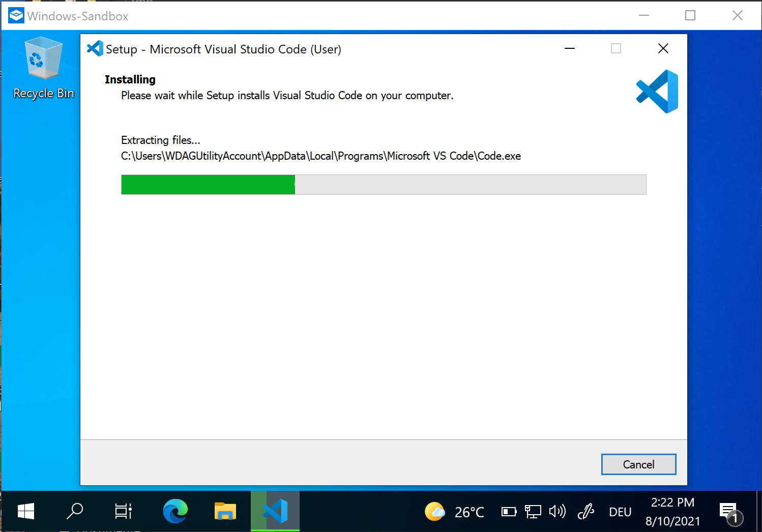762x532 pixels.
Task: Open the clock showing 2:22 PM
Action: click(x=672, y=512)
